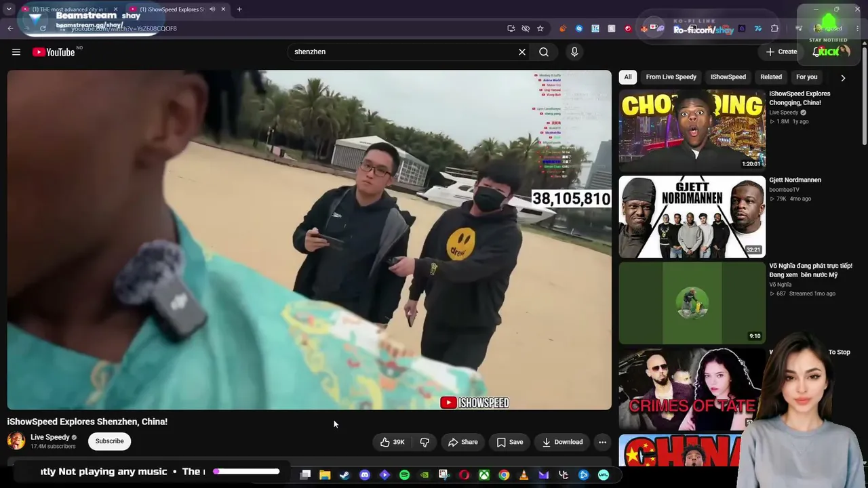Start voice search with microphone
This screenshot has width=868, height=488.
(x=574, y=52)
